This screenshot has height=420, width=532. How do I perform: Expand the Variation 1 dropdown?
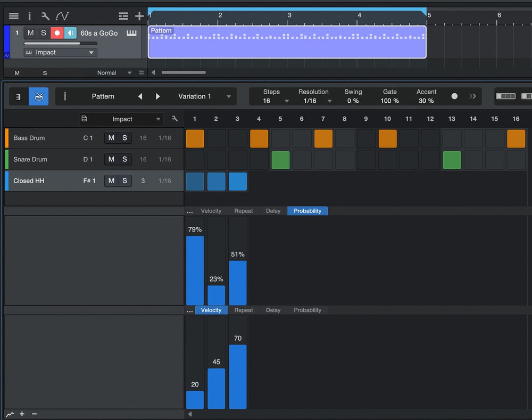click(x=229, y=96)
